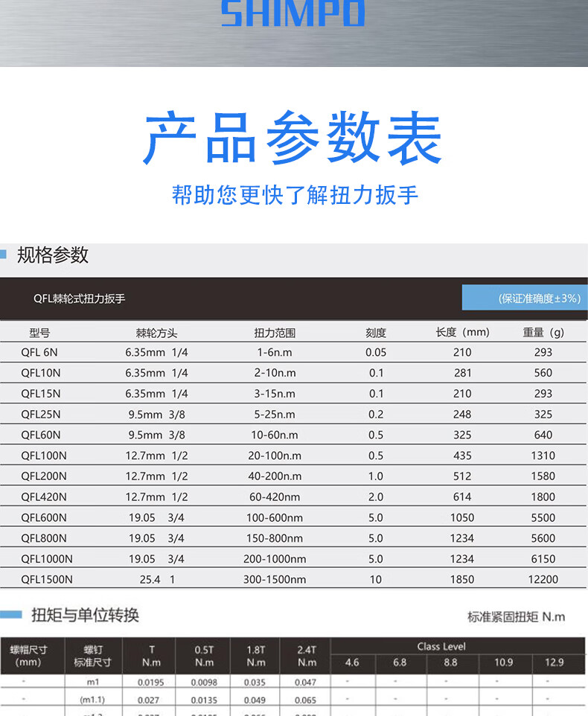
Task: Click the 300-1500nm torque range cell
Action: (275, 579)
